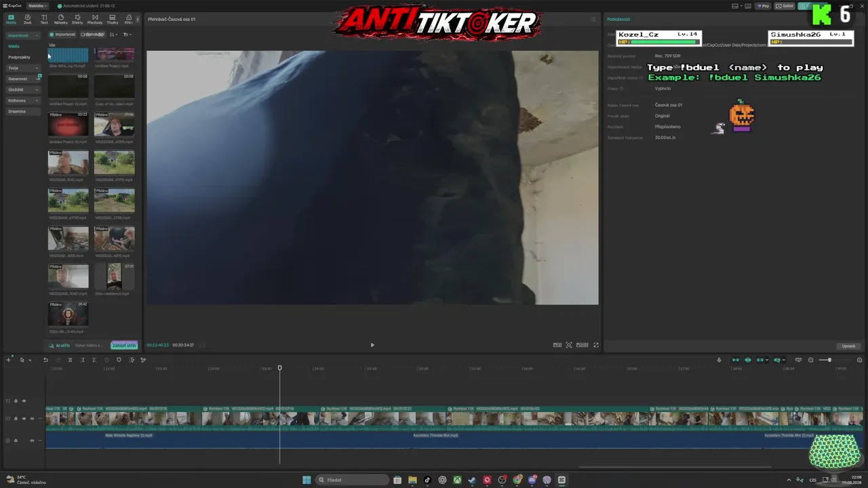Open the Steam taskbar icon

coord(472,480)
